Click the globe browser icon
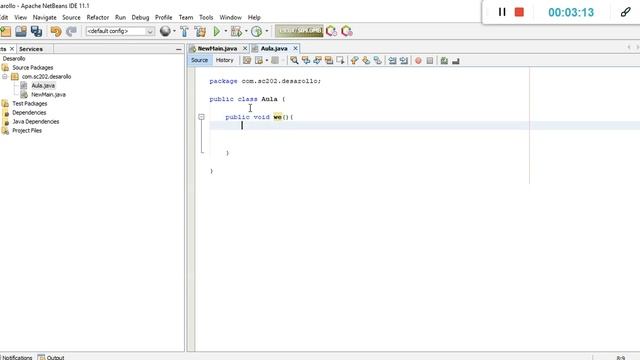 coord(165,31)
